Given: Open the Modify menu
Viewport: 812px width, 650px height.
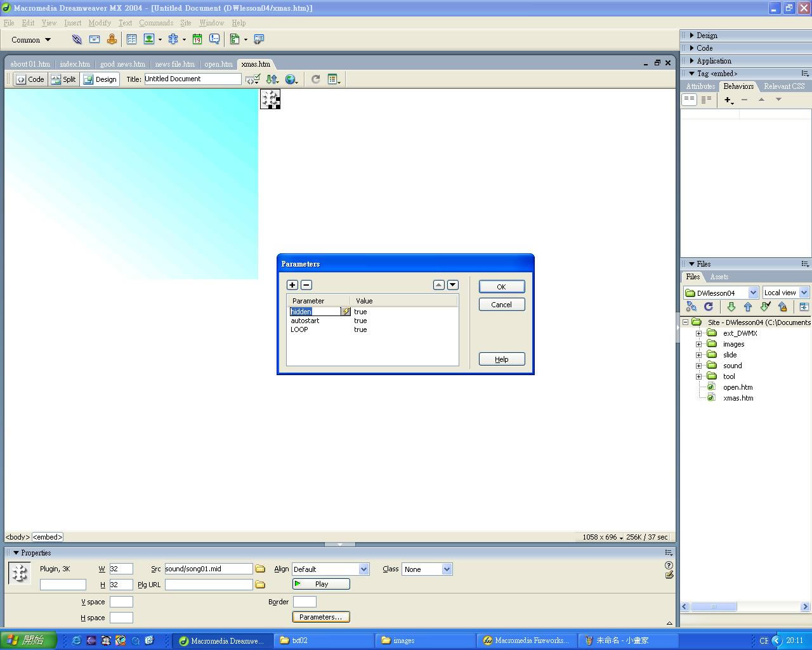Looking at the screenshot, I should pos(100,23).
